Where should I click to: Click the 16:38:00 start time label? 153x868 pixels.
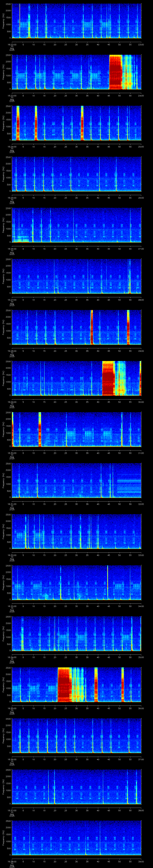(12, 861)
